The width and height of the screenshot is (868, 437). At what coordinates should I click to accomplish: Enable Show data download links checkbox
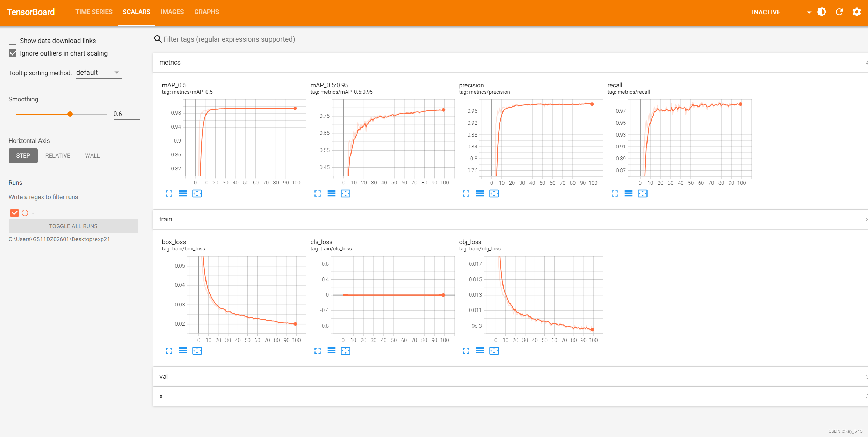[13, 41]
